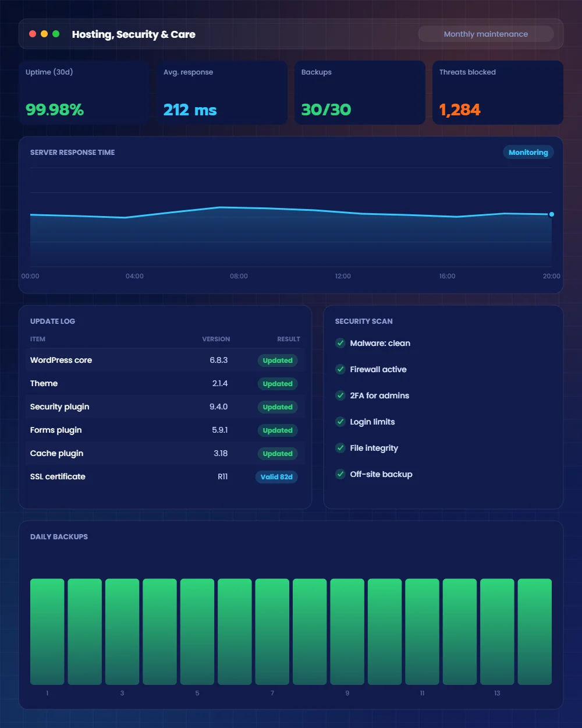Click version 9.4.0 cell
The height and width of the screenshot is (728, 582).
pyautogui.click(x=219, y=407)
